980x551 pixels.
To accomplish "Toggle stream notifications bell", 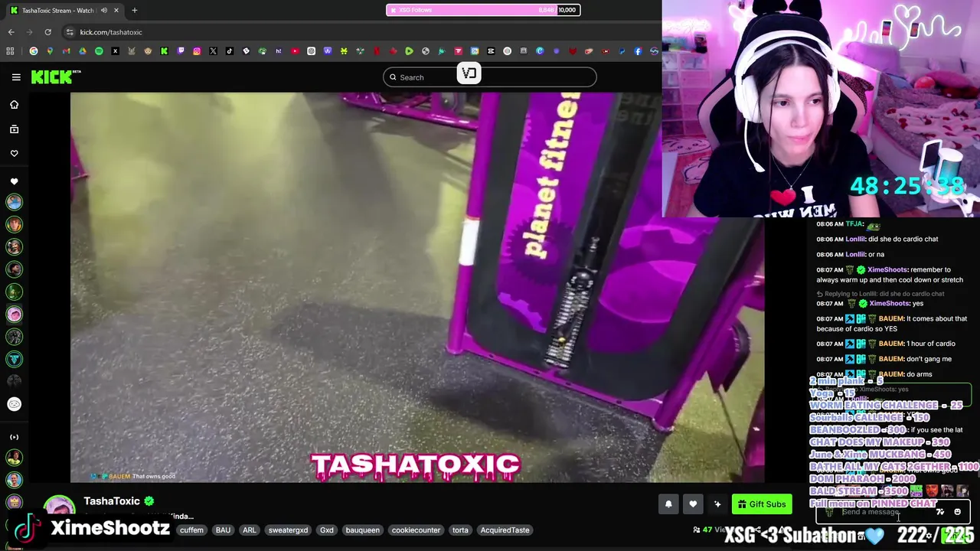I will pos(668,504).
